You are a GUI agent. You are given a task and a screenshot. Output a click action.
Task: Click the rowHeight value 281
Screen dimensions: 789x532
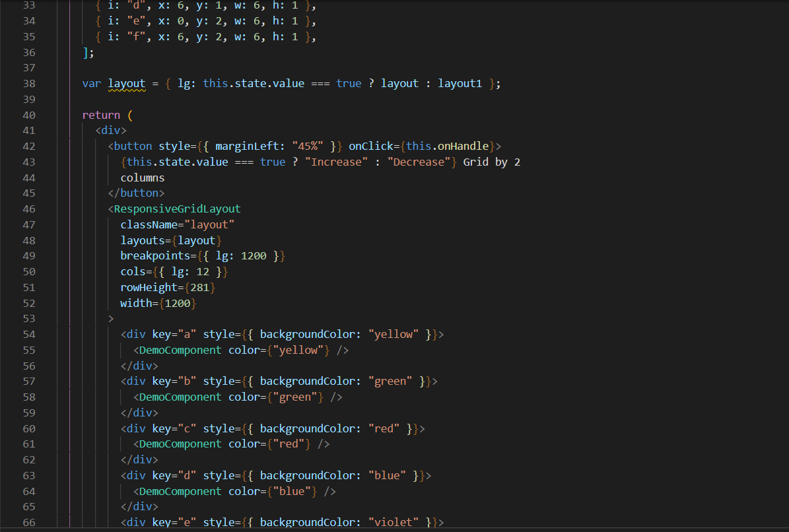coord(201,287)
